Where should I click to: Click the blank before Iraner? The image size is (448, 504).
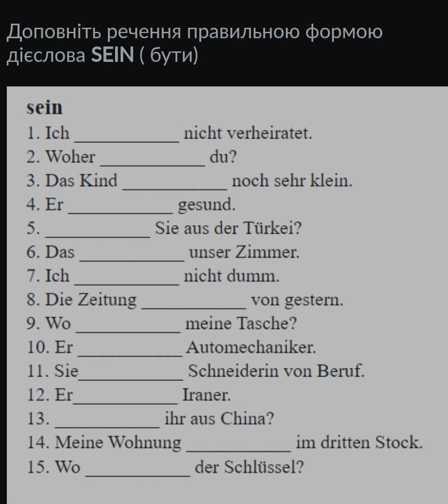point(126,400)
